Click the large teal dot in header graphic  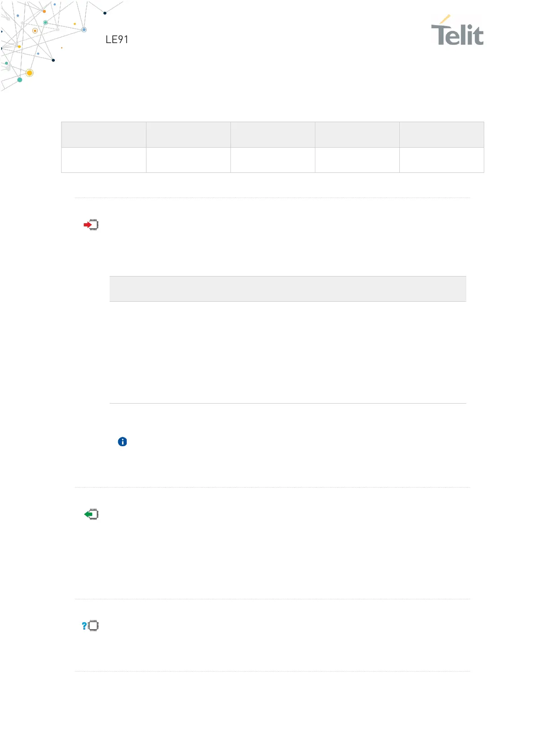point(20,80)
